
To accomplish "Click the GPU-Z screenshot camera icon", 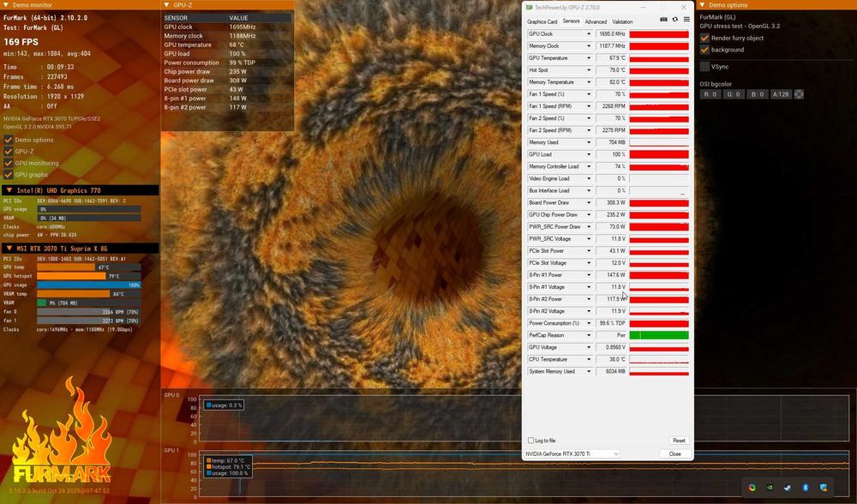I will (x=663, y=20).
